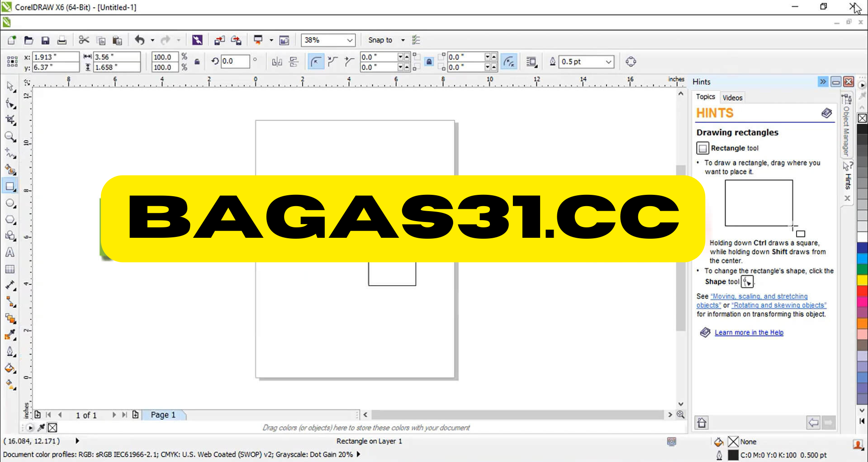Select the Color Eyedropper tool
This screenshot has height=462, width=868.
coord(10,335)
